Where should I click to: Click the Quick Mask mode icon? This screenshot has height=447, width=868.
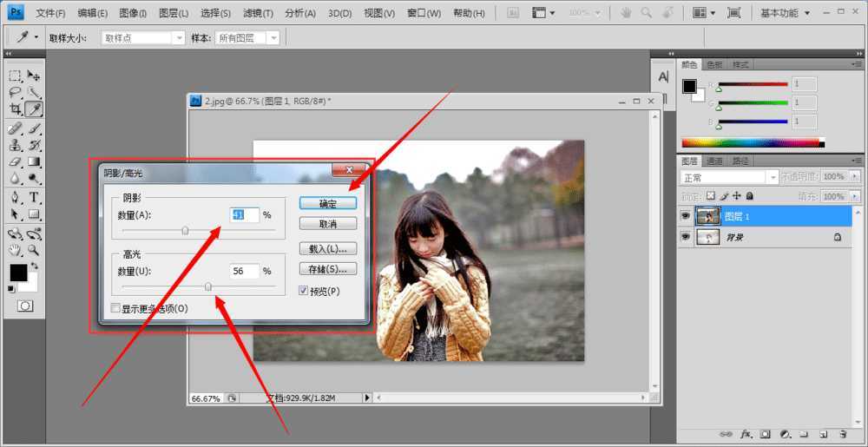[x=25, y=306]
